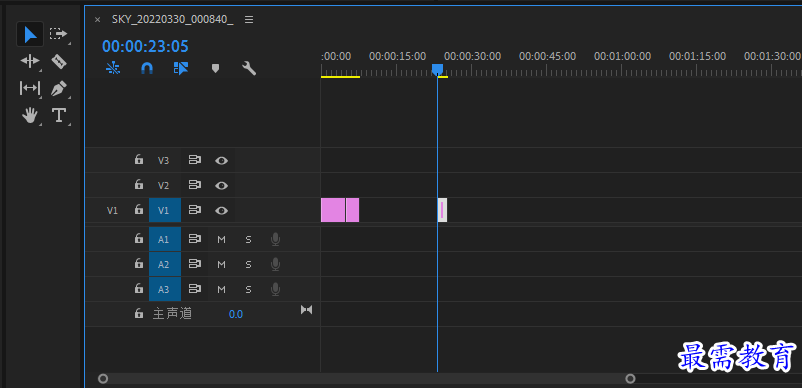Screen dimensions: 802x388
Task: Toggle Snap magnet in timeline
Action: tap(147, 68)
